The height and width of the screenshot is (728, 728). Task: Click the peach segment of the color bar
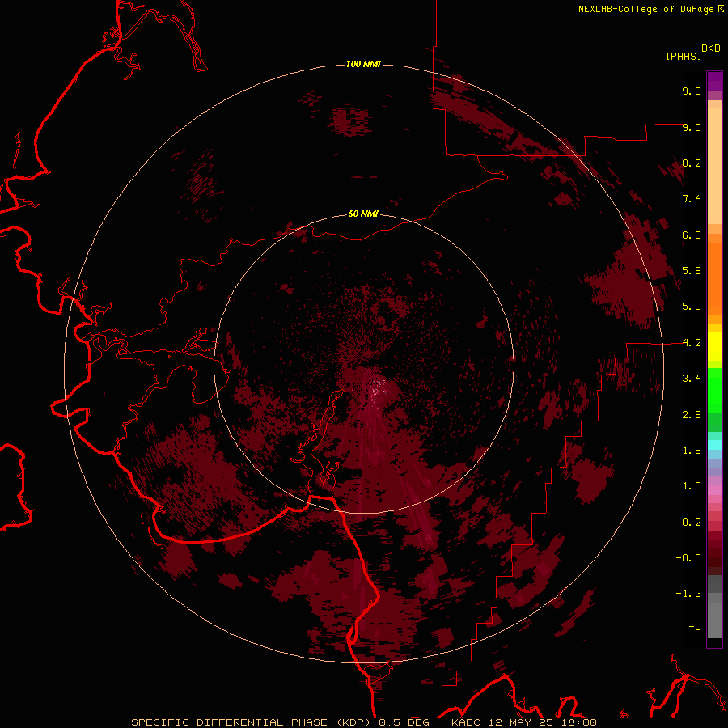click(714, 166)
